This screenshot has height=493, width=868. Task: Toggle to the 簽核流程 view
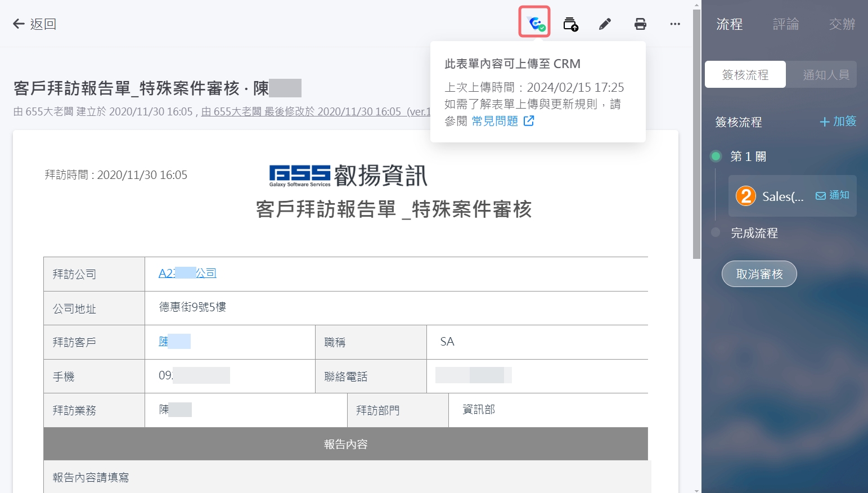pyautogui.click(x=745, y=75)
